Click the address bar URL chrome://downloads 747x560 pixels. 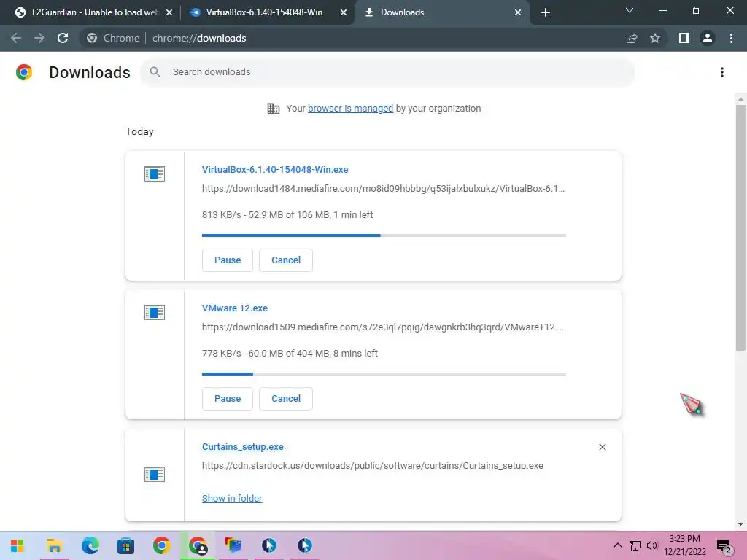199,38
